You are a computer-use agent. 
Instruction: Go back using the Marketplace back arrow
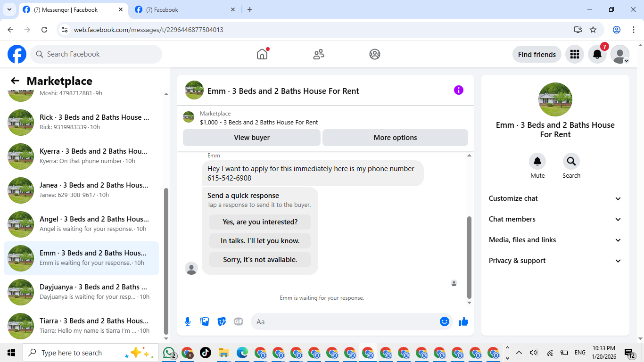(x=15, y=81)
